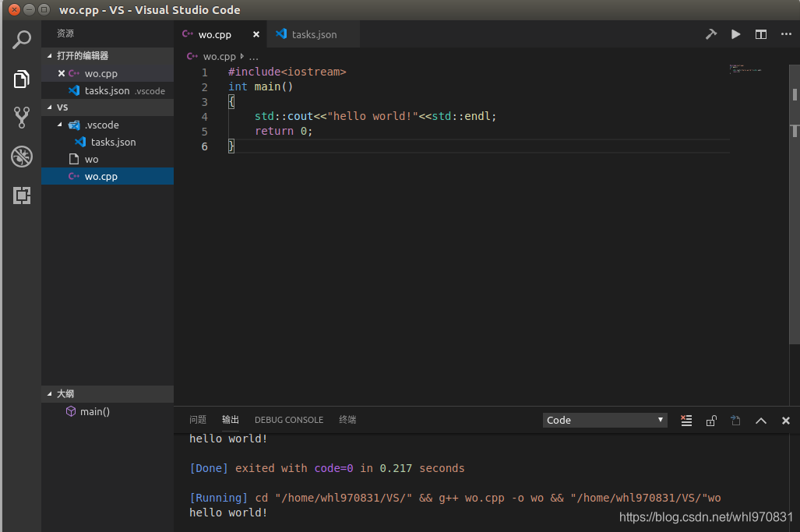Run code with the play triangle icon
Screen dimensions: 800x532
coord(735,34)
